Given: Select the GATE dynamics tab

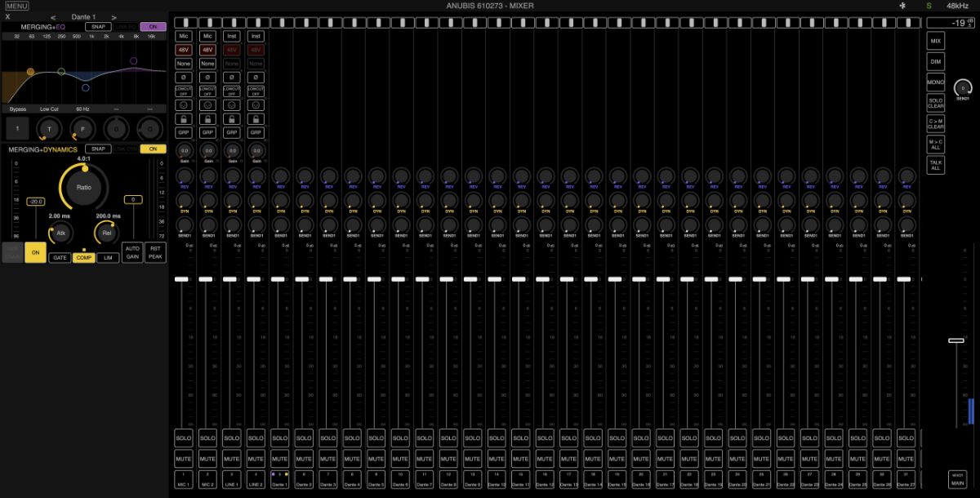Looking at the screenshot, I should coord(60,257).
